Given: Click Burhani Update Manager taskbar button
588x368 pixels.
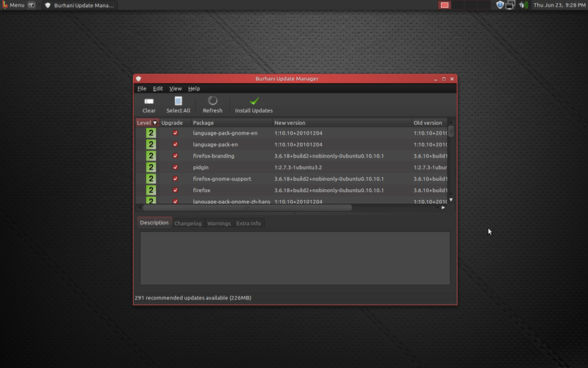Looking at the screenshot, I should [x=79, y=5].
